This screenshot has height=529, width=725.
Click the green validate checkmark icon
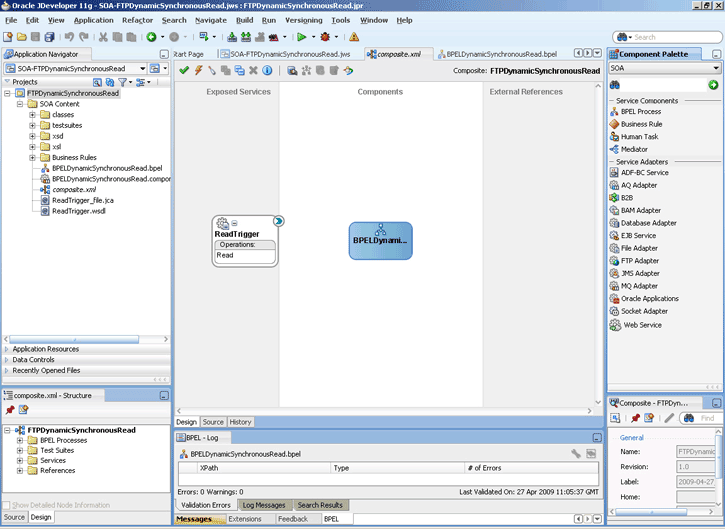184,71
